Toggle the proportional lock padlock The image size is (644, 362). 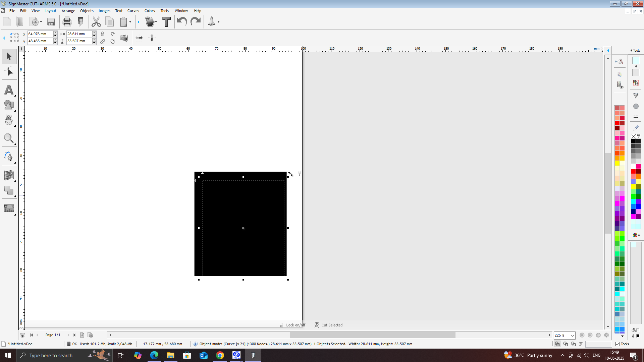(x=103, y=34)
